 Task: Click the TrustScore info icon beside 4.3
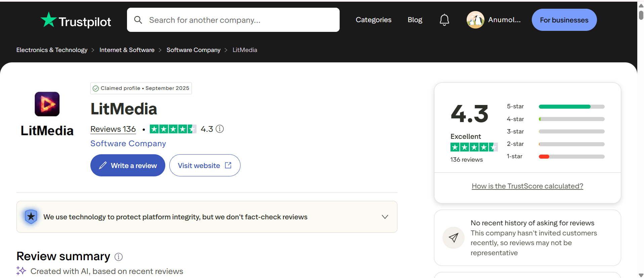click(x=220, y=129)
